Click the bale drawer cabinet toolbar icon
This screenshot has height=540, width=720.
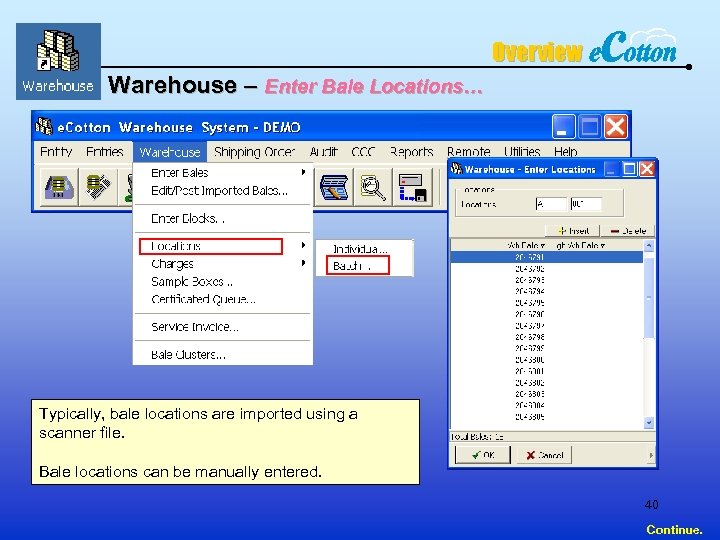point(59,187)
